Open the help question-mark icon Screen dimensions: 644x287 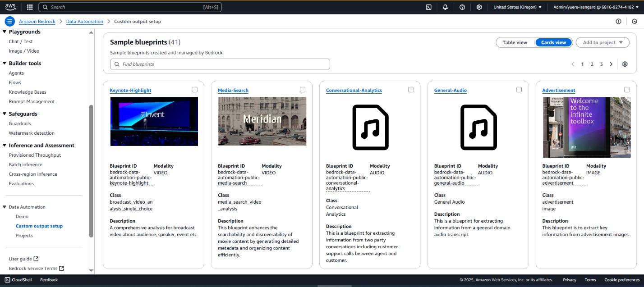pyautogui.click(x=462, y=7)
